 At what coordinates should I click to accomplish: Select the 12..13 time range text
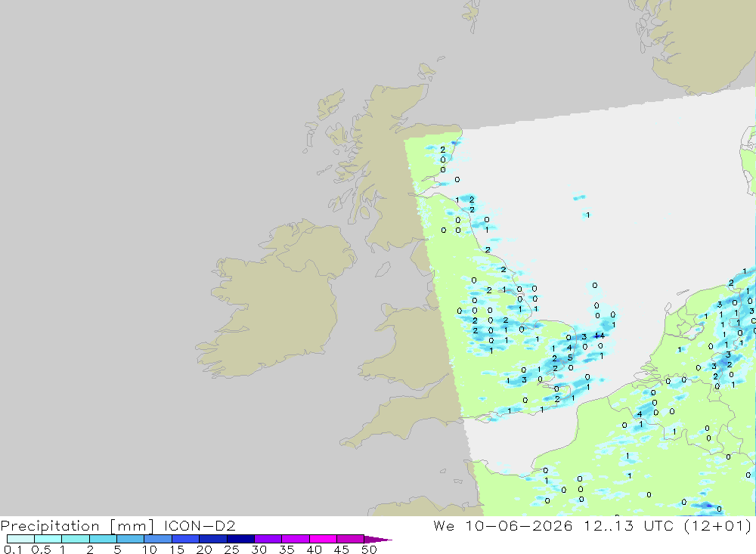(x=609, y=525)
